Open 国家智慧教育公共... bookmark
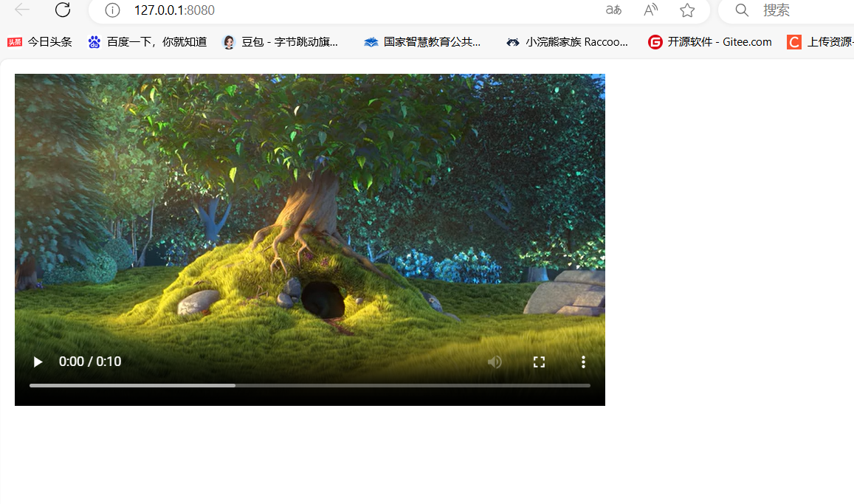This screenshot has width=854, height=504. (x=422, y=42)
